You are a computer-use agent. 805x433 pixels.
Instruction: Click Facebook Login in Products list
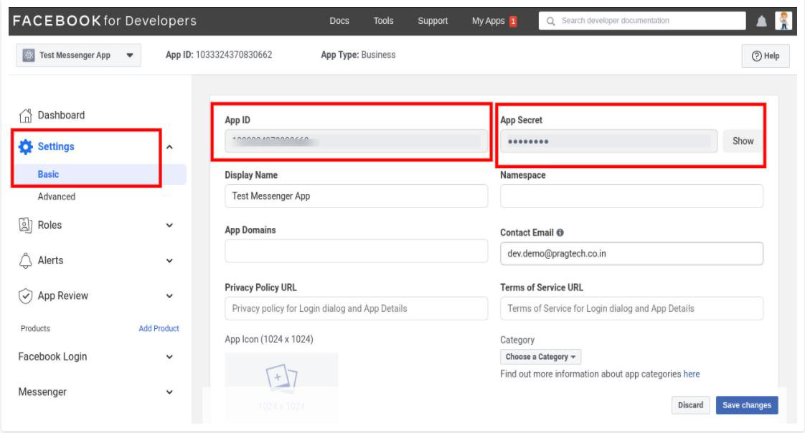tap(52, 356)
